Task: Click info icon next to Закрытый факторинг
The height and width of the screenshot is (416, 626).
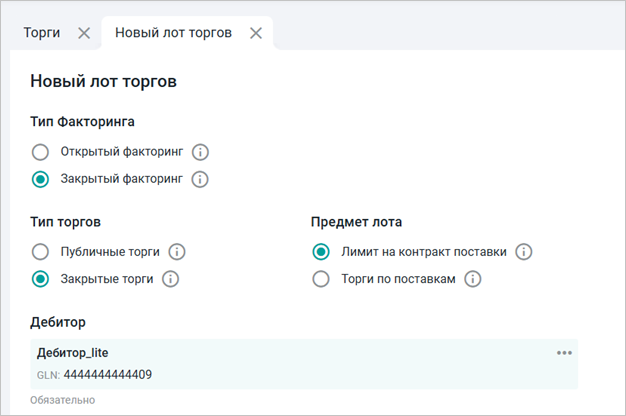Action: [x=199, y=180]
